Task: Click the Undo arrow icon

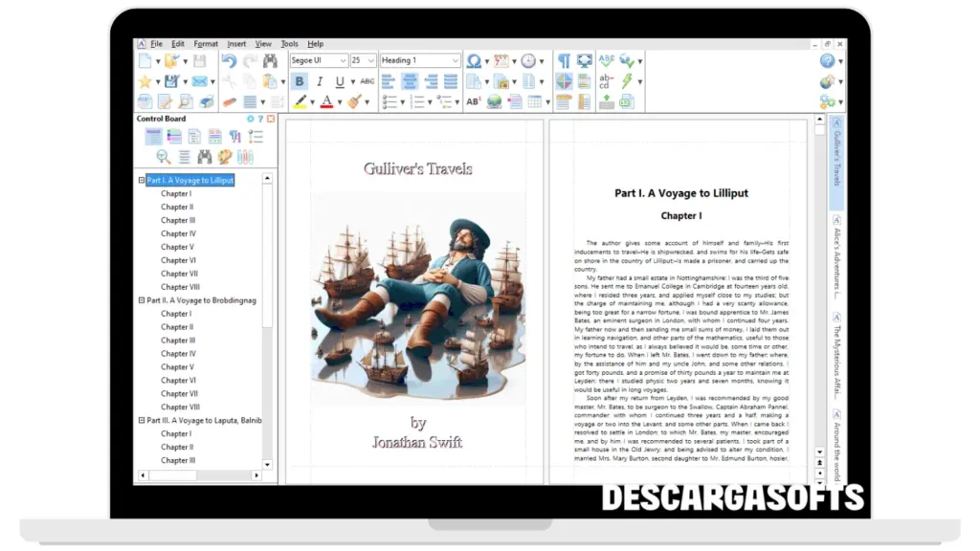Action: tap(229, 60)
